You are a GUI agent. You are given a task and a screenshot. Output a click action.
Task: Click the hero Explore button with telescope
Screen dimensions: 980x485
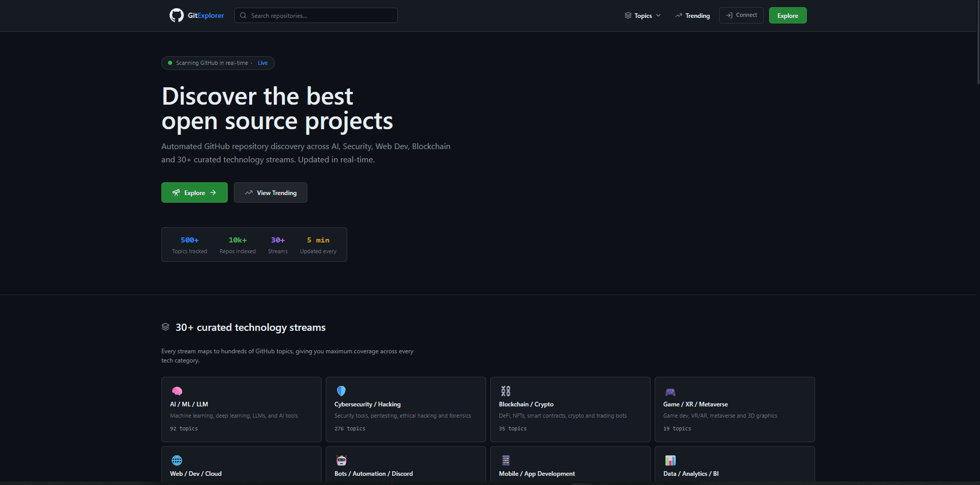click(195, 192)
